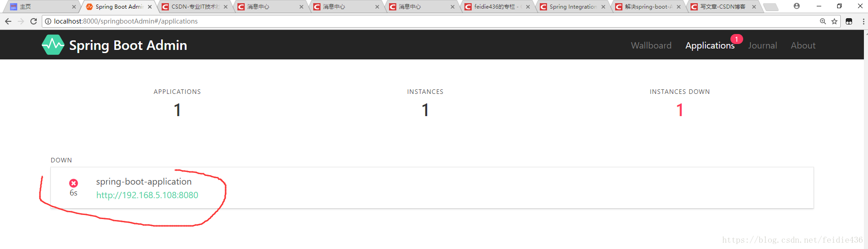
Task: Switch to the 解决spring-boot tab
Action: click(x=648, y=7)
